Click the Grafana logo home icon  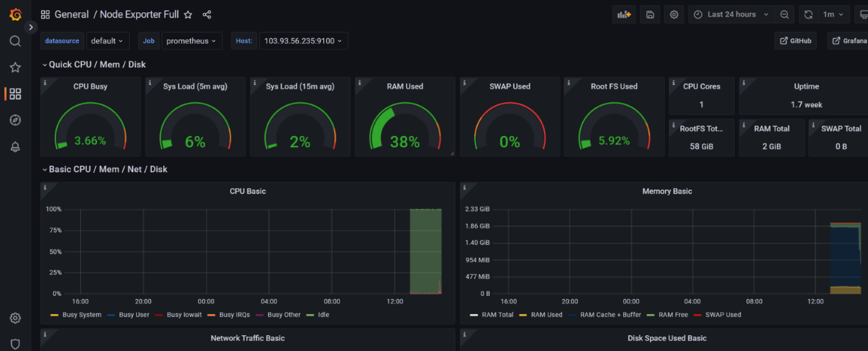pos(15,15)
